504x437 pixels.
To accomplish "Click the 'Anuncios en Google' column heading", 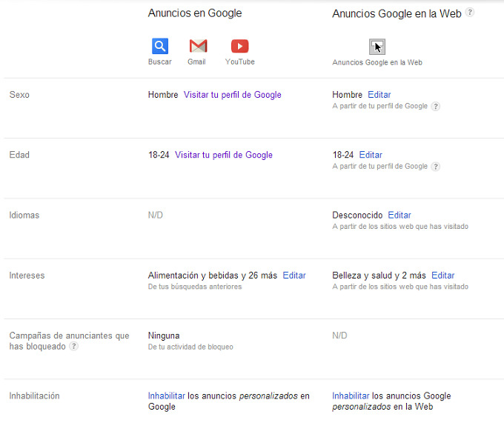I will [195, 13].
